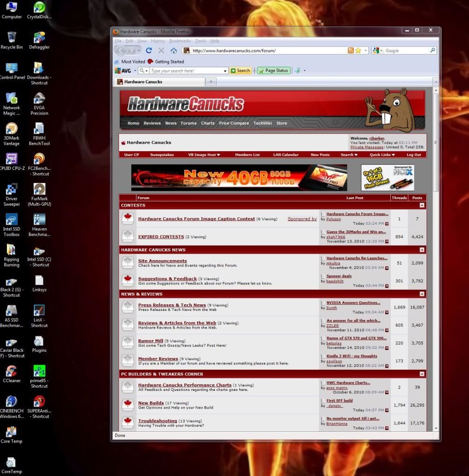Expand the VB Image Host dropdown menu
Viewport: 469px width, 476px height.
click(x=204, y=155)
